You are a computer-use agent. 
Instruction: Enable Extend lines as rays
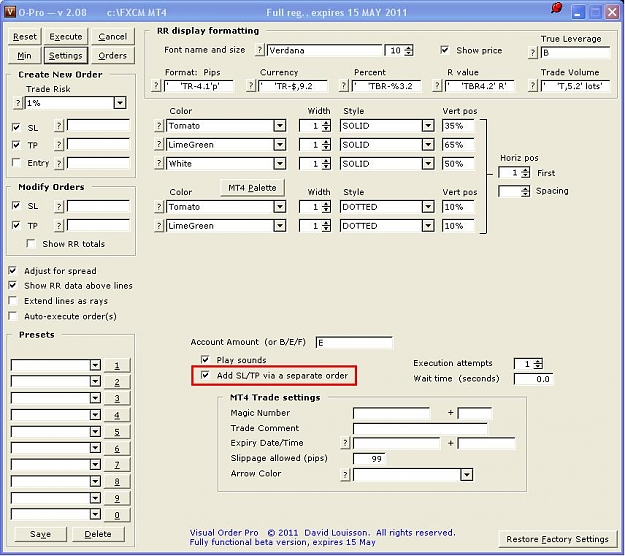13,301
